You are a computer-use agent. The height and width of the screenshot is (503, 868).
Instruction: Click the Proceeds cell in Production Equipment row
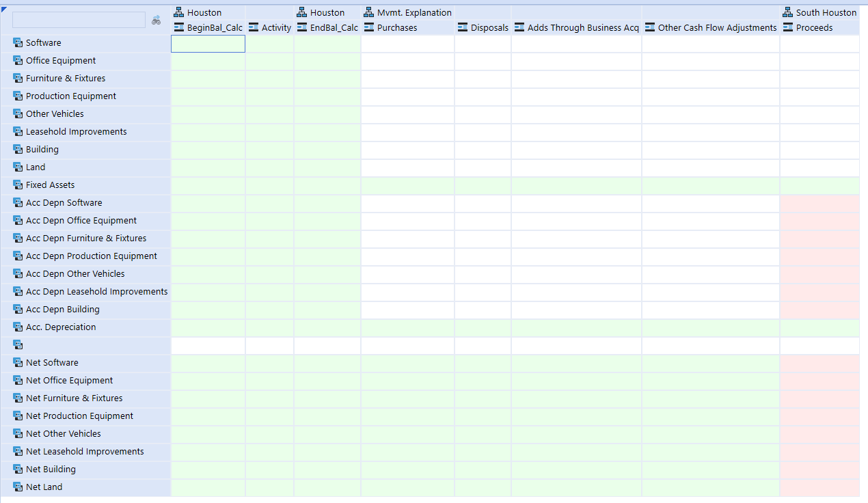tap(819, 96)
